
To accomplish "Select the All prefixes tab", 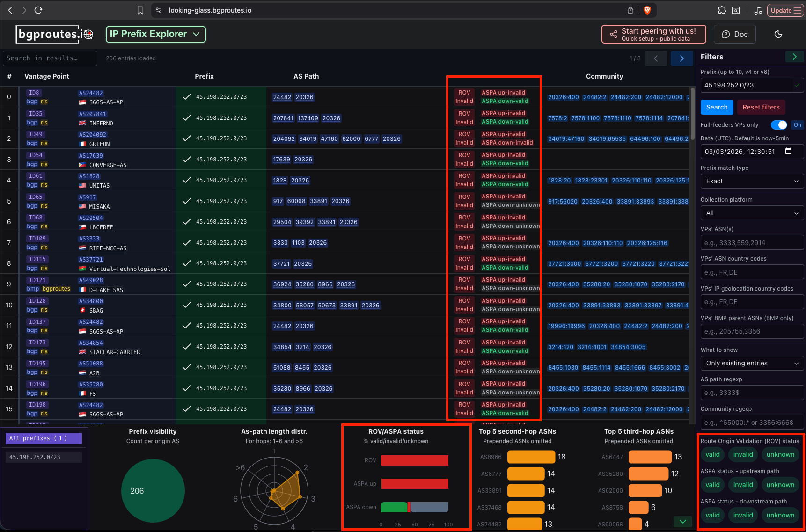I will pyautogui.click(x=43, y=438).
